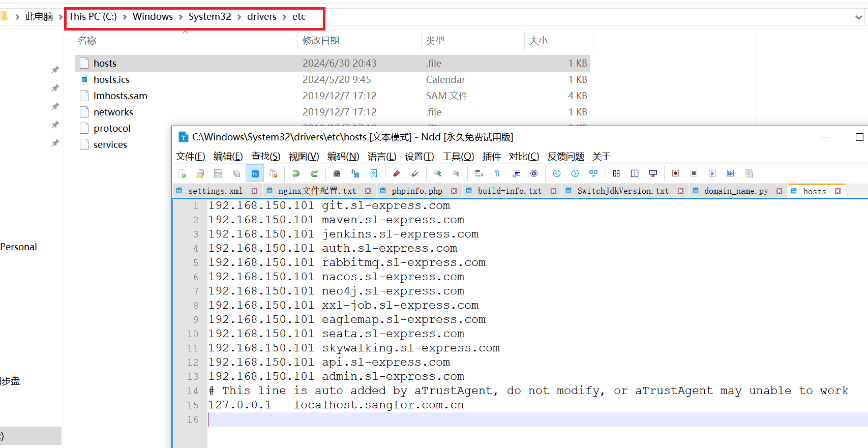
Task: Click the Windows breadcrumb in address bar
Action: (x=153, y=17)
